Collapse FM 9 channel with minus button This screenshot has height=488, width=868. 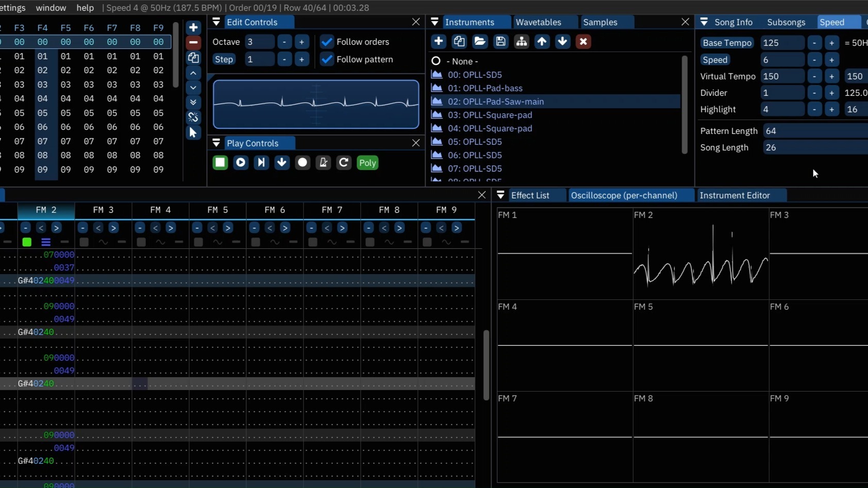(426, 227)
